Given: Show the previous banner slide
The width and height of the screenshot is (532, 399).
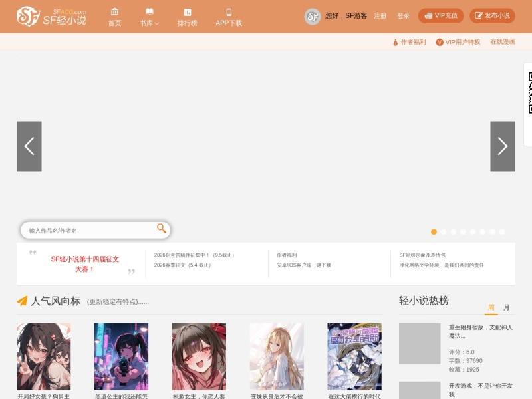Looking at the screenshot, I should tap(29, 146).
